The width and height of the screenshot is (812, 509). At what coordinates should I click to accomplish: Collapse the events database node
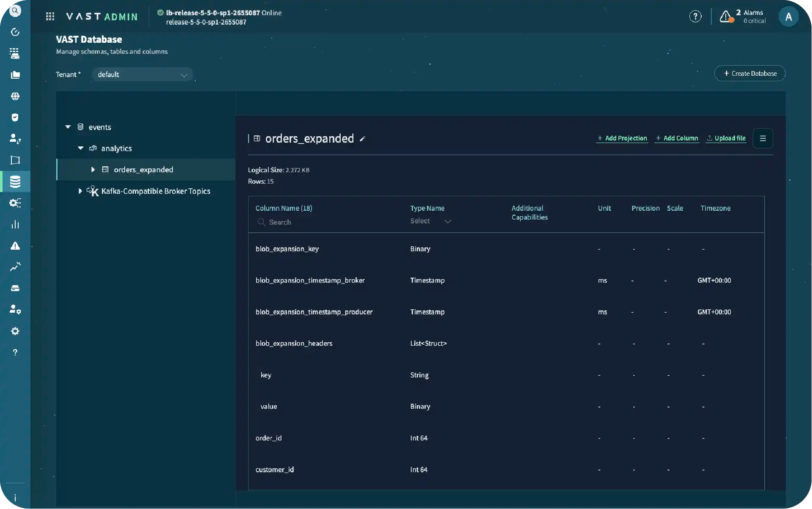(68, 127)
